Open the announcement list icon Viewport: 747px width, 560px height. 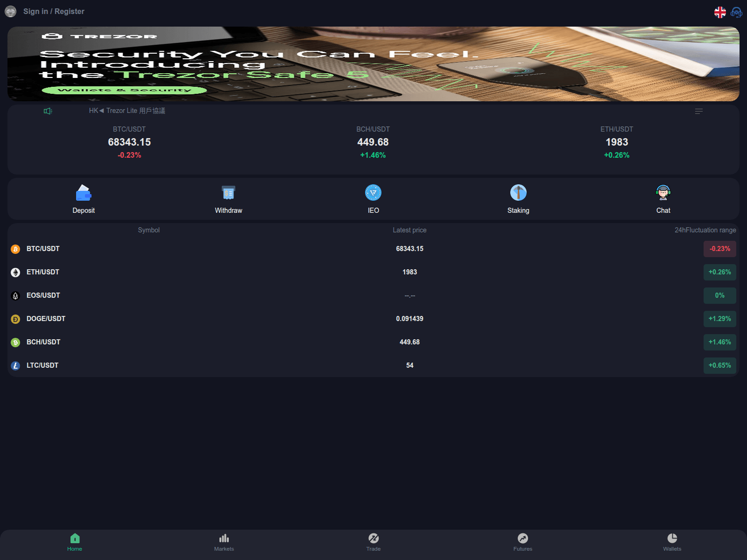[699, 111]
